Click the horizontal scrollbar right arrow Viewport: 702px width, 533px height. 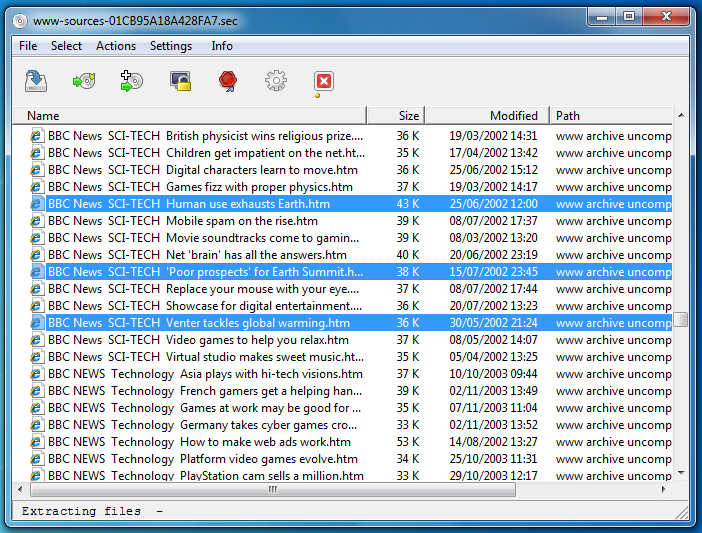[x=663, y=489]
